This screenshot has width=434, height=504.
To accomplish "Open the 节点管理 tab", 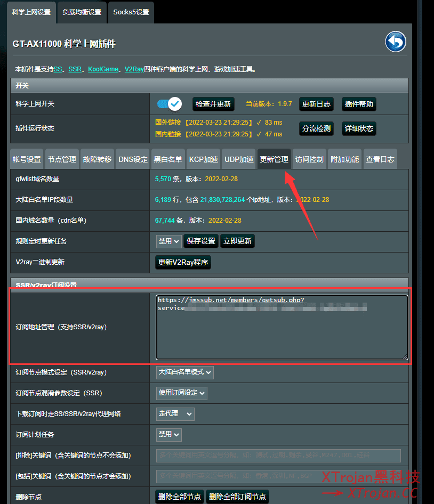I will 62,159.
